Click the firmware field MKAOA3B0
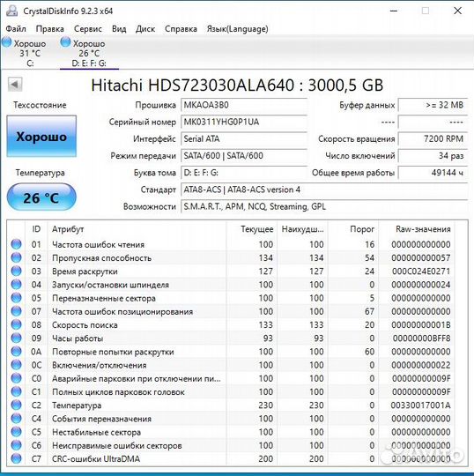The width and height of the screenshot is (474, 476). 244,106
